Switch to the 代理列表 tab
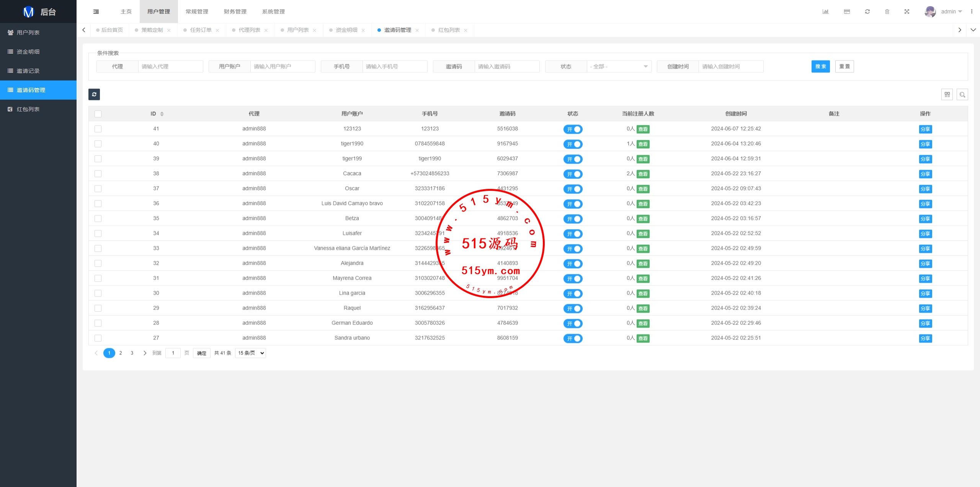The width and height of the screenshot is (980, 487). pos(249,30)
